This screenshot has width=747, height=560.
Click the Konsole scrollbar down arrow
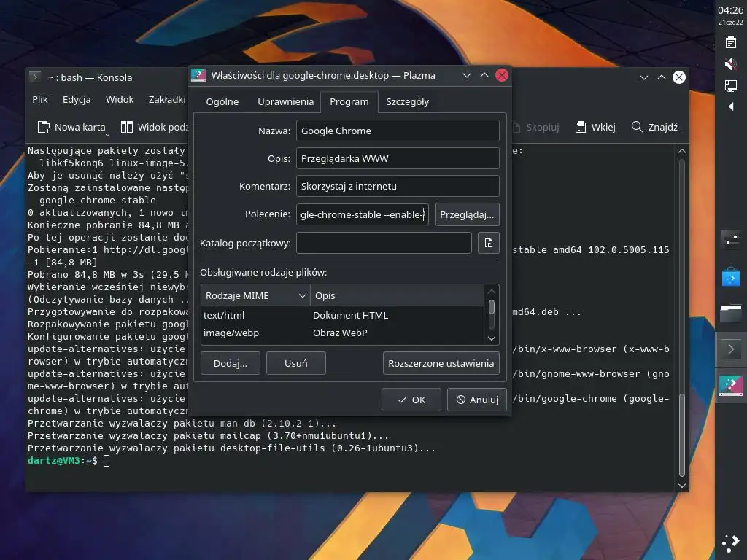point(682,486)
